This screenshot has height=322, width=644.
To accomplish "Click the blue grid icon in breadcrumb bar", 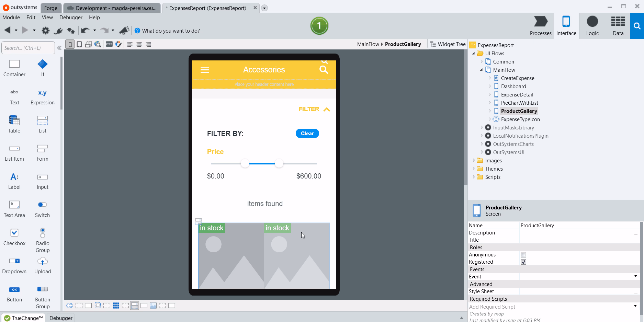I will 116,306.
